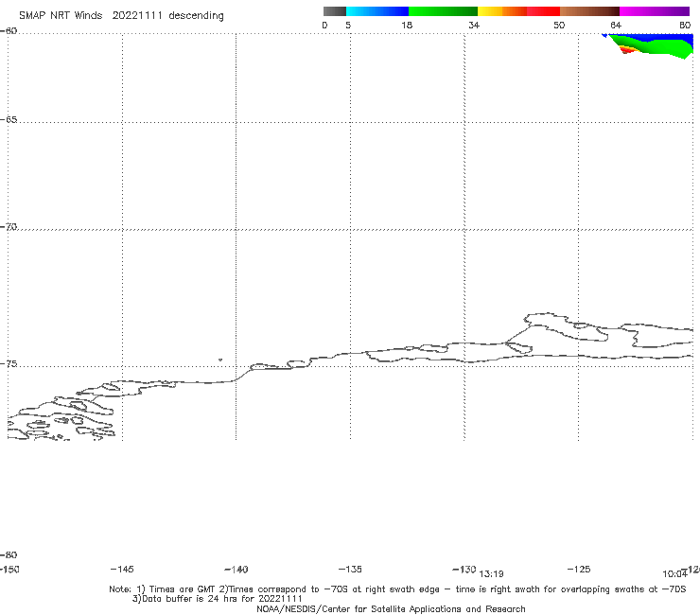Viewport: 700px width, 615px height.
Task: Click the '-150' longitude label
Action: point(9,570)
